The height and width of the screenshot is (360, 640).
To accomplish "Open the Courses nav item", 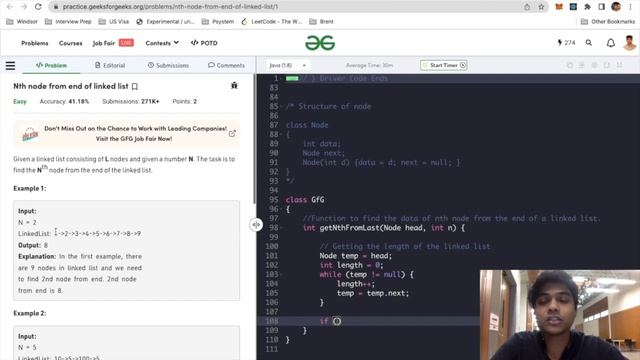I will pyautogui.click(x=71, y=43).
